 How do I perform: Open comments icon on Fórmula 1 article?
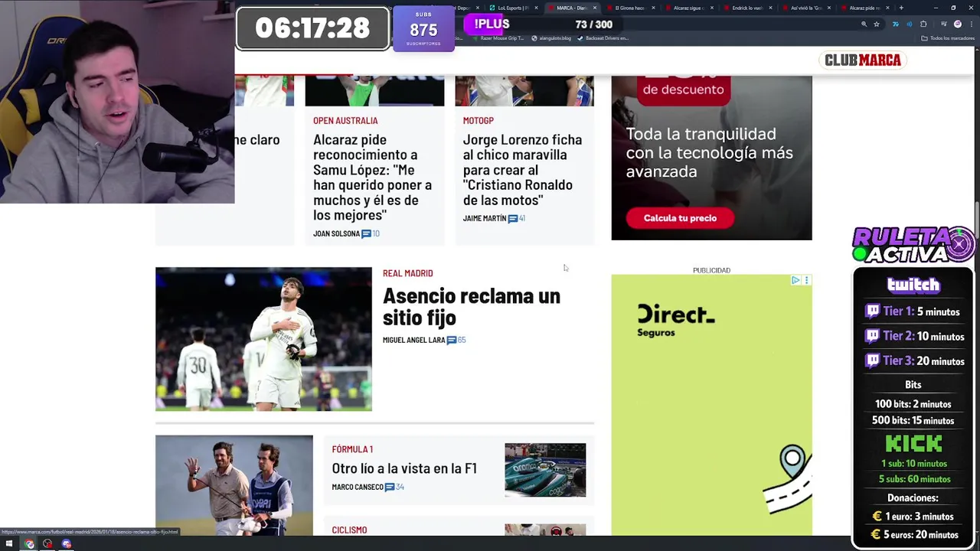[x=390, y=487]
